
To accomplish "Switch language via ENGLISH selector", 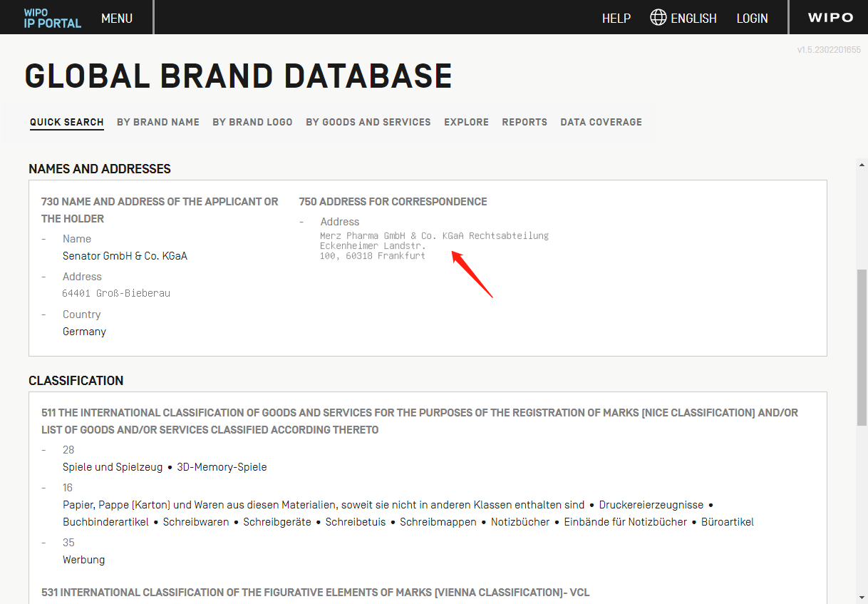I will point(693,19).
